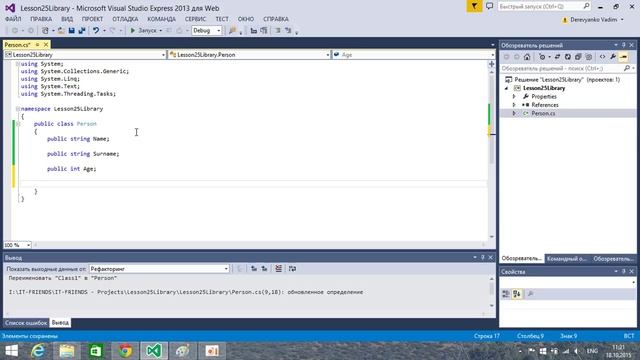Collapse the Person class block

click(18, 124)
